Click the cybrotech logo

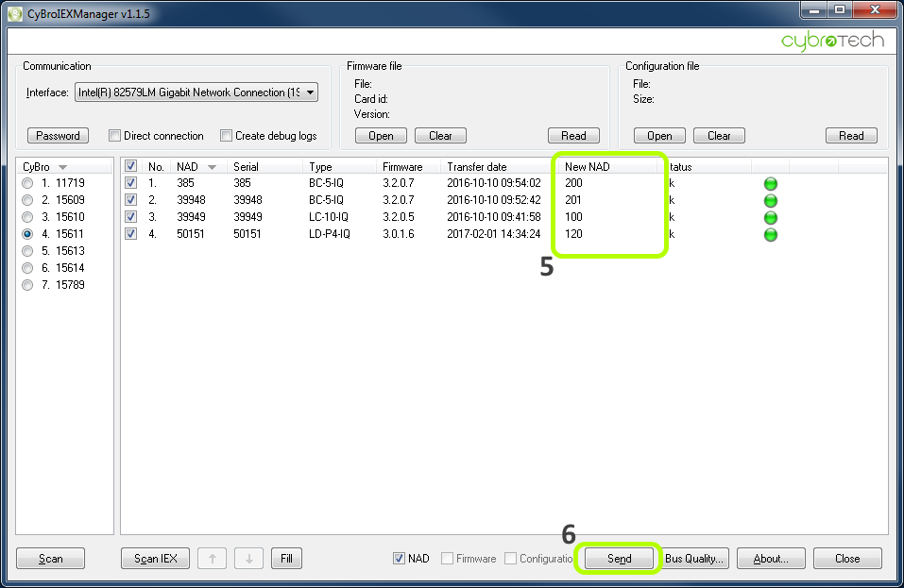click(832, 41)
